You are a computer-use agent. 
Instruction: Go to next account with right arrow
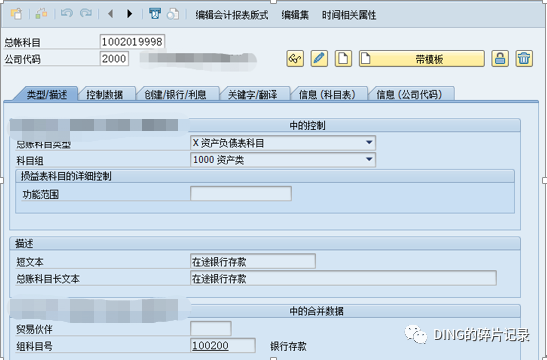(x=130, y=14)
